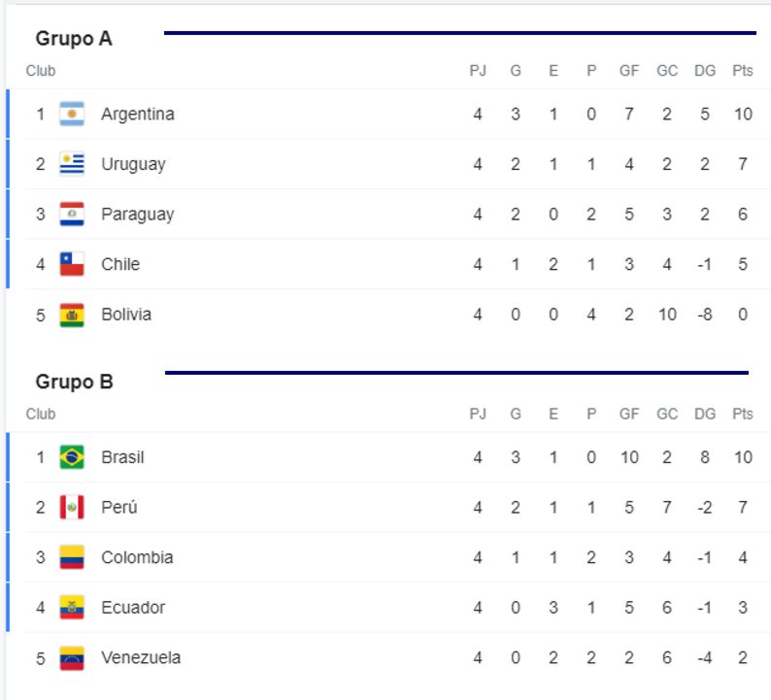Open the Uruguay team name
771x700 pixels.
pos(133,164)
